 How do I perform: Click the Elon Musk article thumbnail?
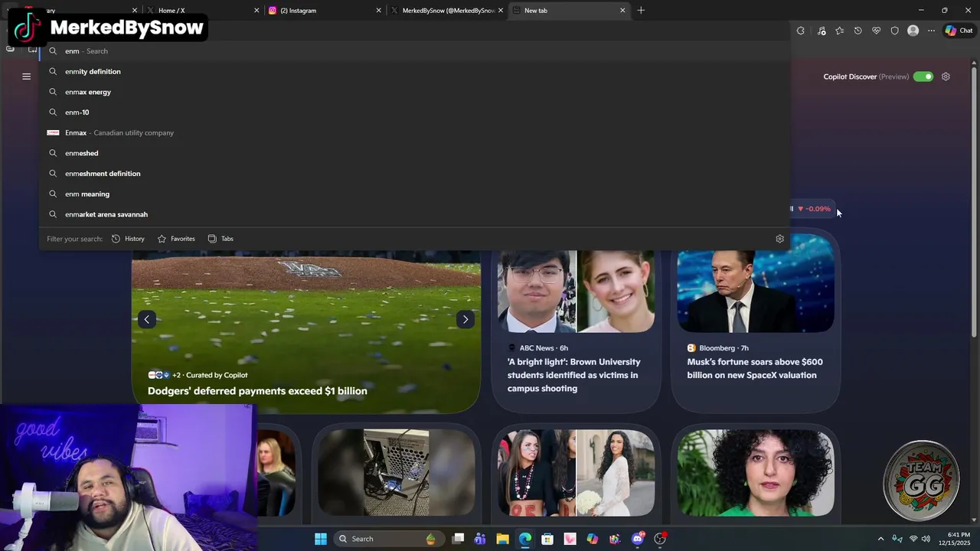[756, 291]
